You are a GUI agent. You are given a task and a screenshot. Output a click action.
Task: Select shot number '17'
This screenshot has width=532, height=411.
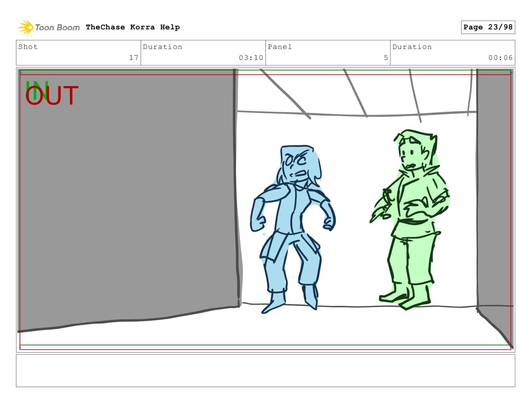click(134, 58)
